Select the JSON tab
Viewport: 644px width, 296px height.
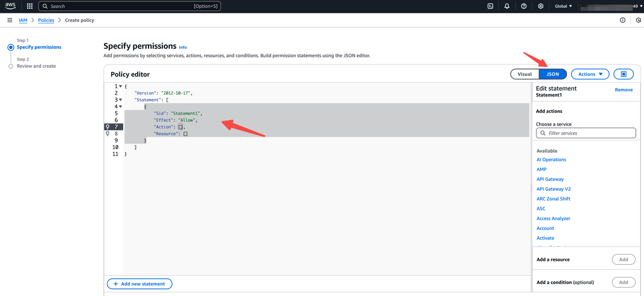[x=552, y=73]
